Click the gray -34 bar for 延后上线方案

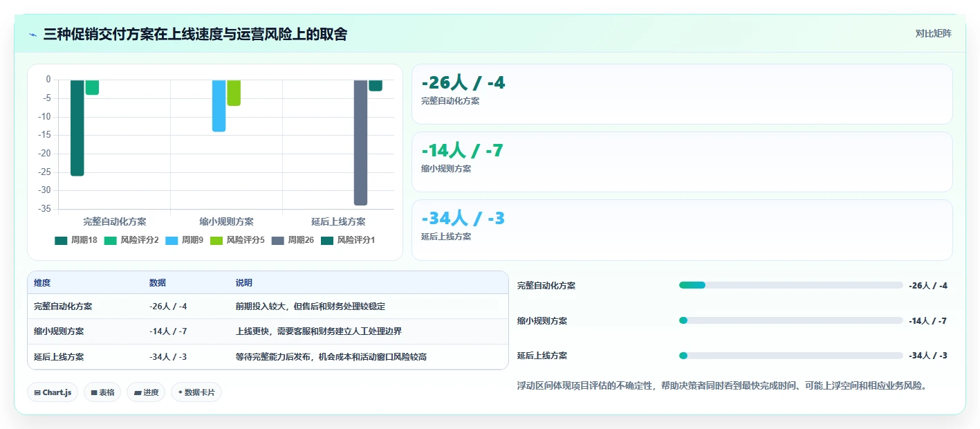coord(360,143)
